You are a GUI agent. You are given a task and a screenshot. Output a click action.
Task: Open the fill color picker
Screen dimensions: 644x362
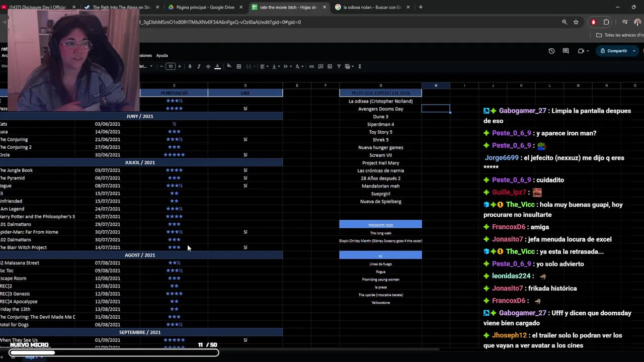tap(229, 66)
